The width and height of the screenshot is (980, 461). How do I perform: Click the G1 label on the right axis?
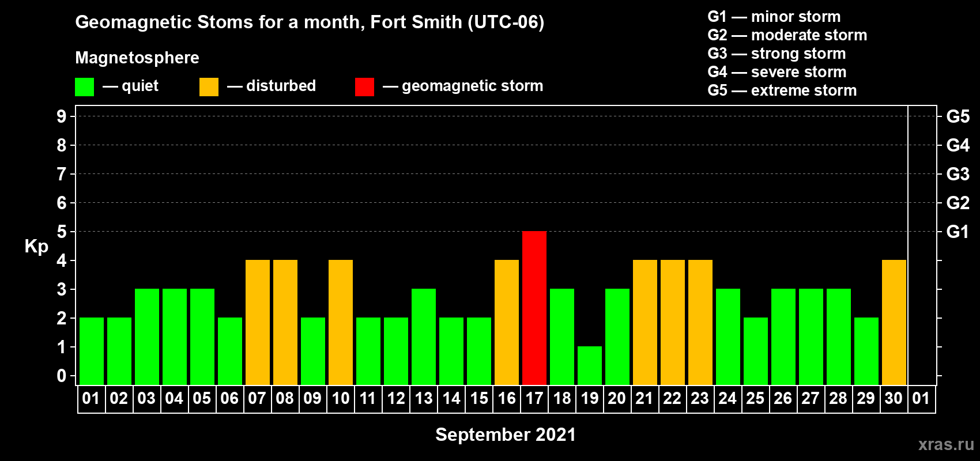(958, 232)
